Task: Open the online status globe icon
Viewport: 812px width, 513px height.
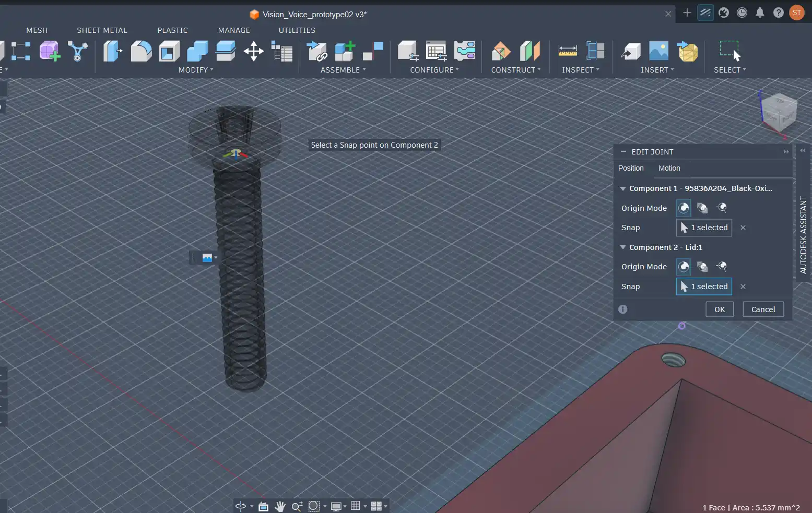Action: [724, 13]
